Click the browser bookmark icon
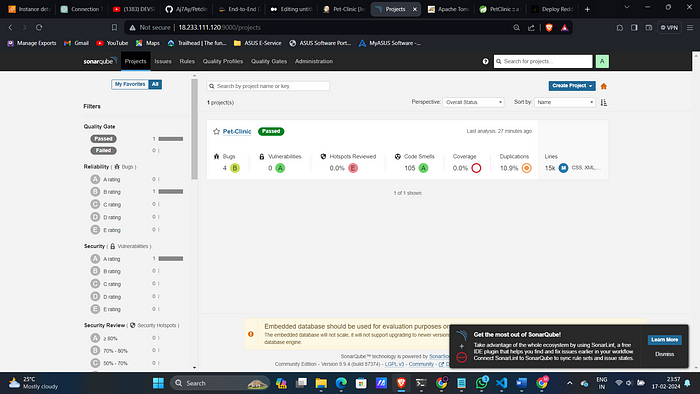 (x=114, y=27)
